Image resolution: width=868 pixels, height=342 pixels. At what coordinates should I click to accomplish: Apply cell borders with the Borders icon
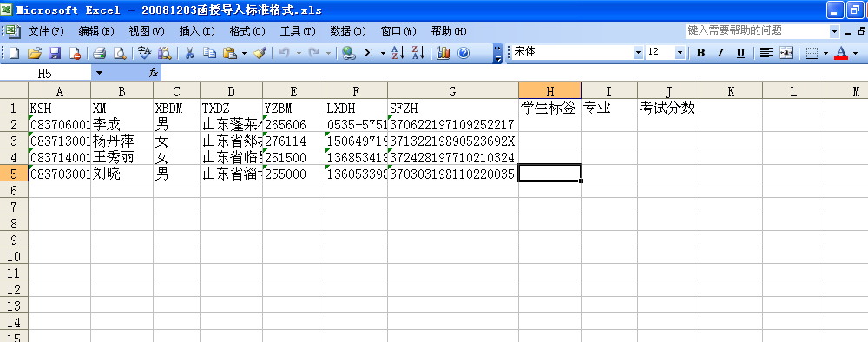coord(812,53)
